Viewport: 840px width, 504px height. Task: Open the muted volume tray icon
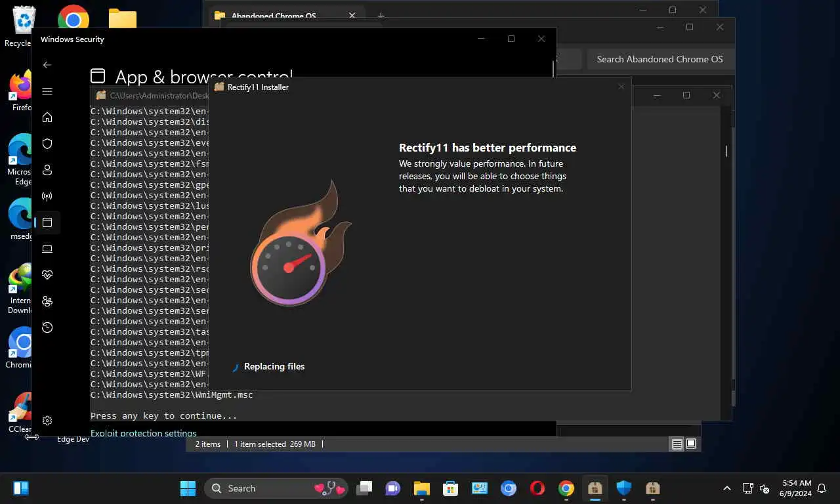pyautogui.click(x=765, y=488)
